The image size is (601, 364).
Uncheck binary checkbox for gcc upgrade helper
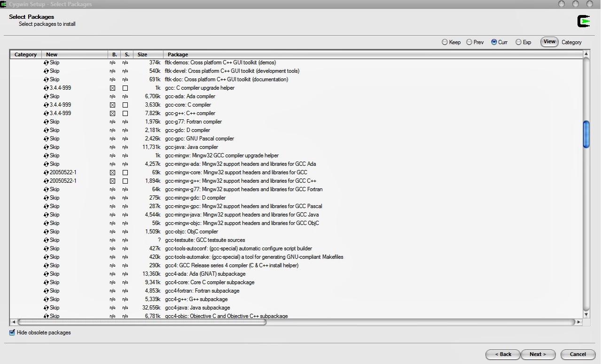[112, 88]
